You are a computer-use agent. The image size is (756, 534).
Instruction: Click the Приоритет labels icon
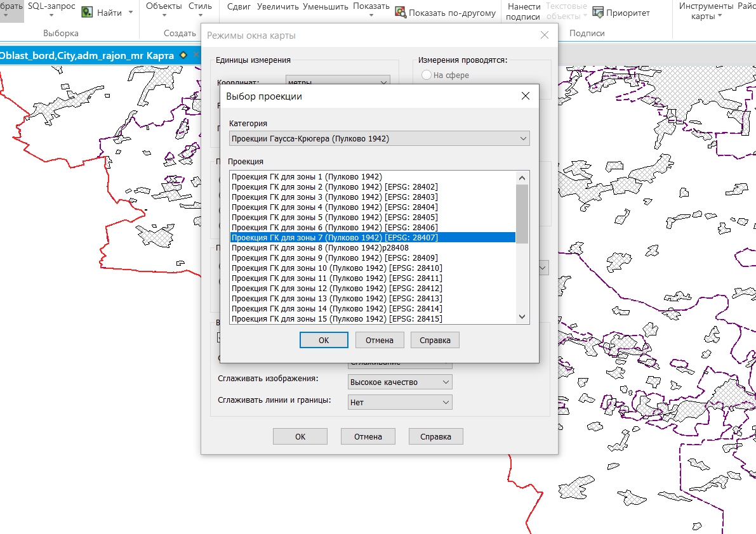(x=597, y=12)
